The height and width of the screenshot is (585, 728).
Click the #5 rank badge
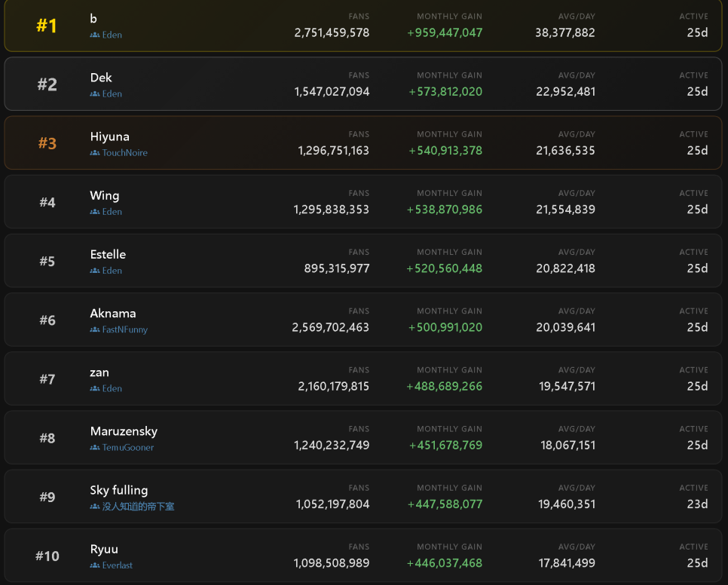pyautogui.click(x=47, y=262)
